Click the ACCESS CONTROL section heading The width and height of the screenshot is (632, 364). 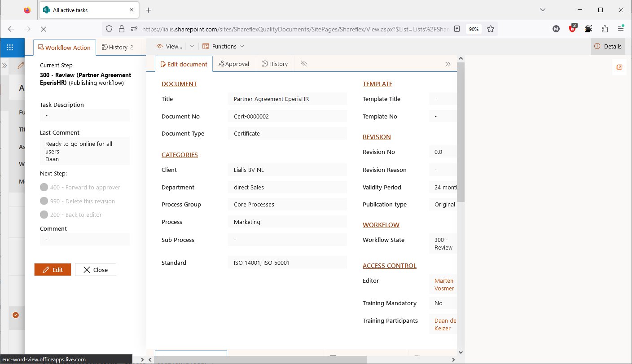coord(390,266)
